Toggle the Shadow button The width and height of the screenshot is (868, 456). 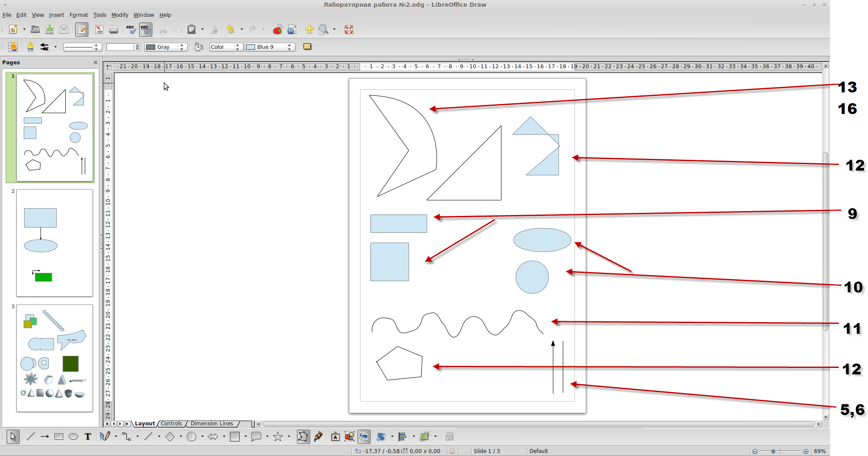(307, 47)
